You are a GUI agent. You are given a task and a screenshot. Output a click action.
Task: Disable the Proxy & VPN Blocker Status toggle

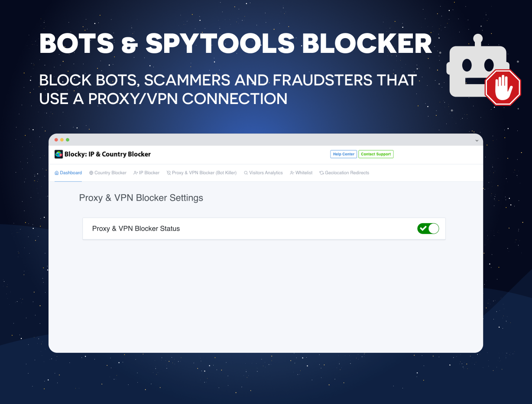point(428,228)
